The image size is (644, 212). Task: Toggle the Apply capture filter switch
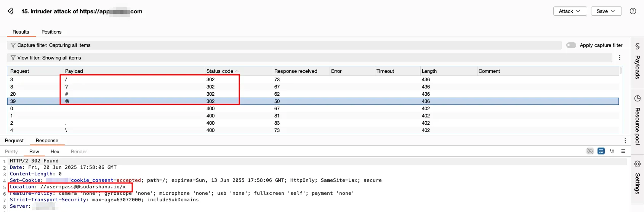(x=571, y=45)
